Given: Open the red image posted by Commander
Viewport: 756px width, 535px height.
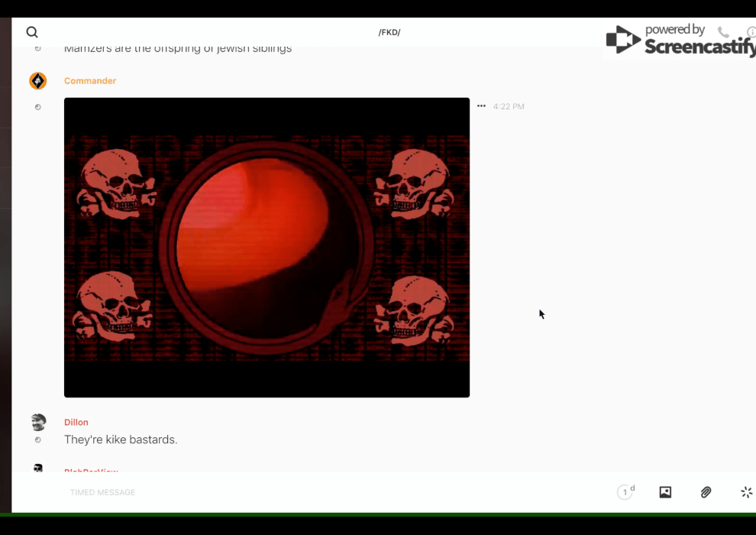Looking at the screenshot, I should [267, 247].
